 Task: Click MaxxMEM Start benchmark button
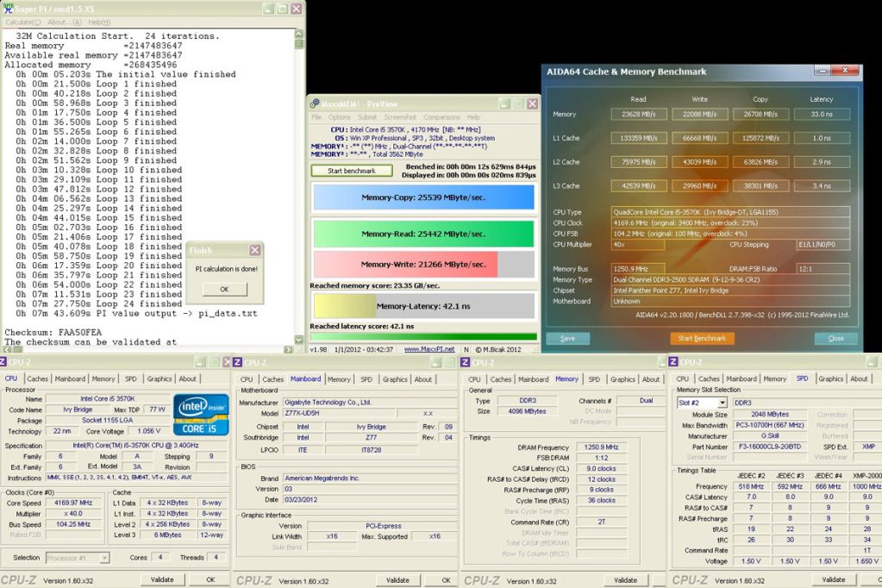coord(352,171)
